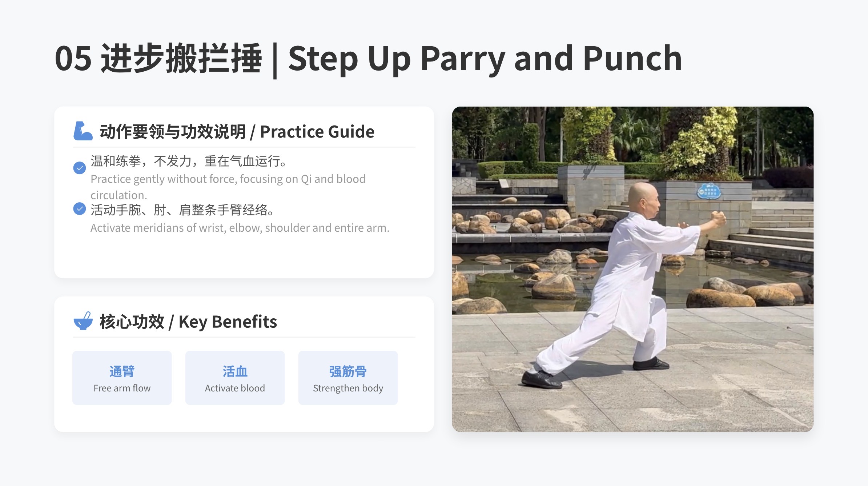Click the mortar bowl icon beside Key Benefits
Viewport: 868px width, 486px height.
83,321
